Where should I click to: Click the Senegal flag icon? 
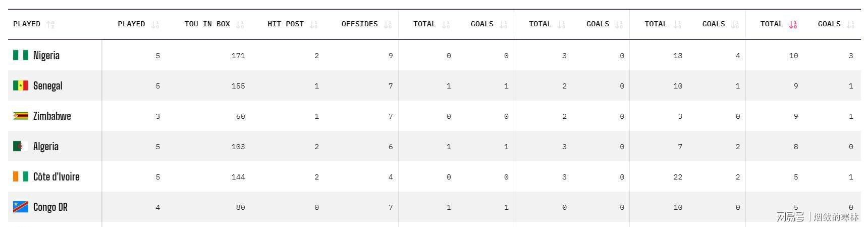21,85
